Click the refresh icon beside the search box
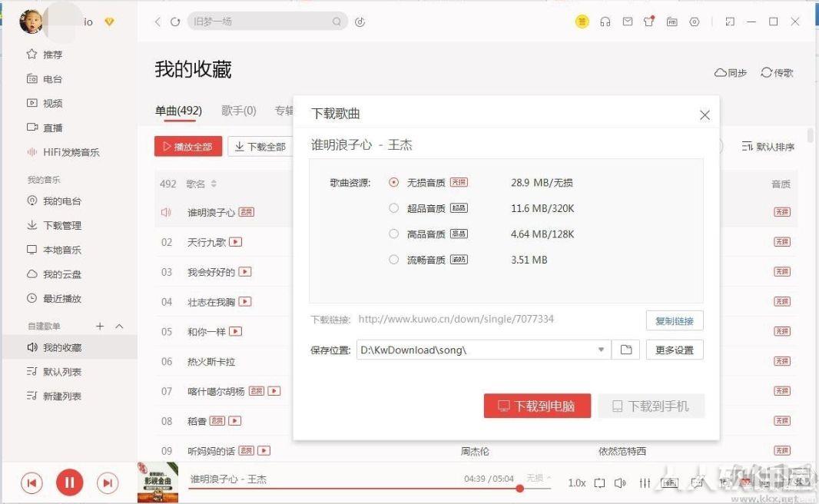Screen dimensions: 819x504 click(x=175, y=22)
